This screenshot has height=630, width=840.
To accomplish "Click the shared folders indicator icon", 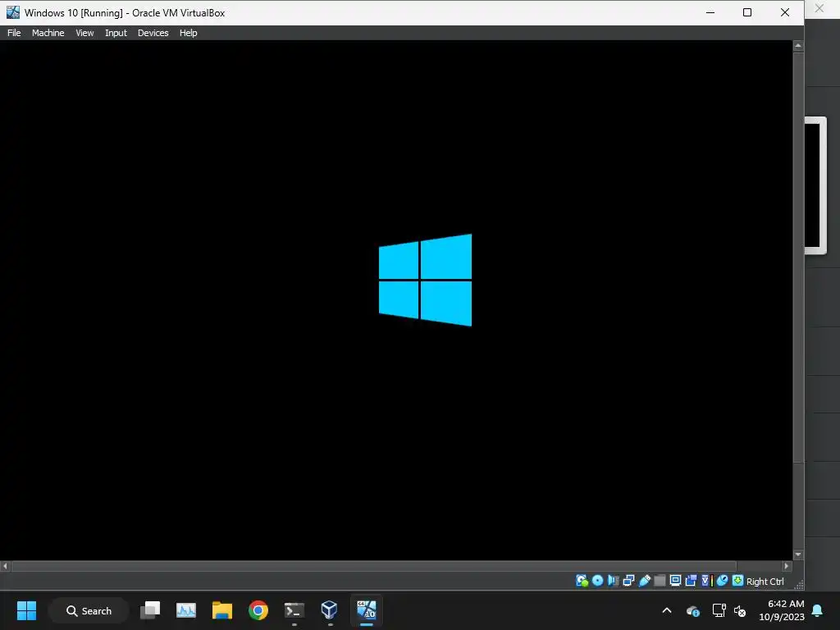I will [660, 581].
